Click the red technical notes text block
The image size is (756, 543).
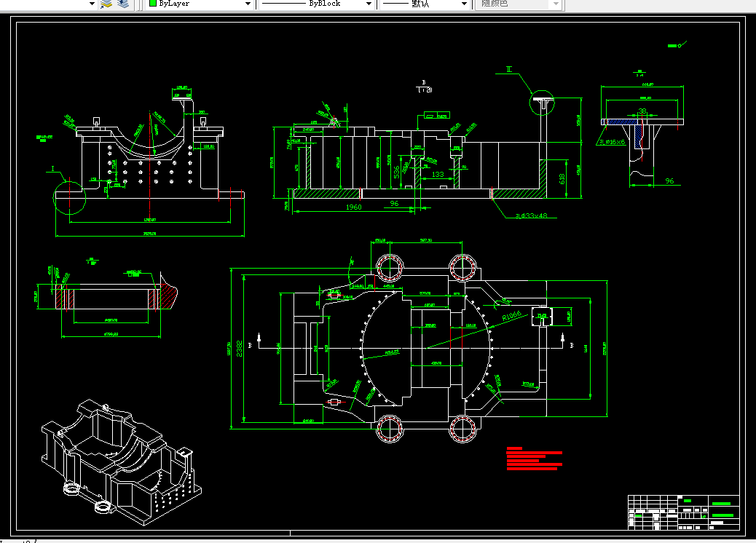point(534,458)
